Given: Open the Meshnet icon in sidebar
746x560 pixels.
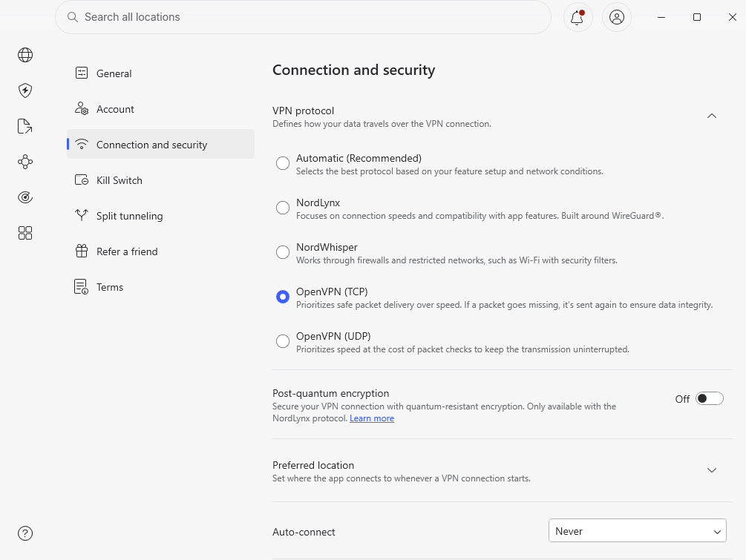Looking at the screenshot, I should 25,162.
